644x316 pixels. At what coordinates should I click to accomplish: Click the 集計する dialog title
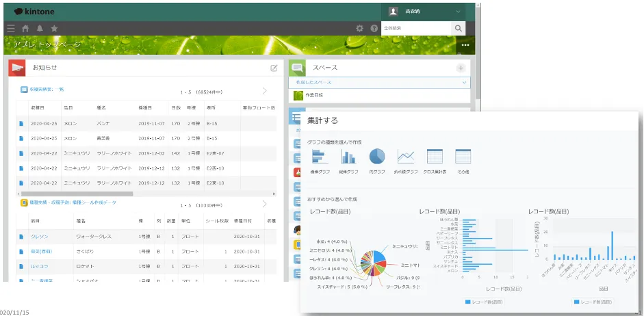click(x=322, y=120)
